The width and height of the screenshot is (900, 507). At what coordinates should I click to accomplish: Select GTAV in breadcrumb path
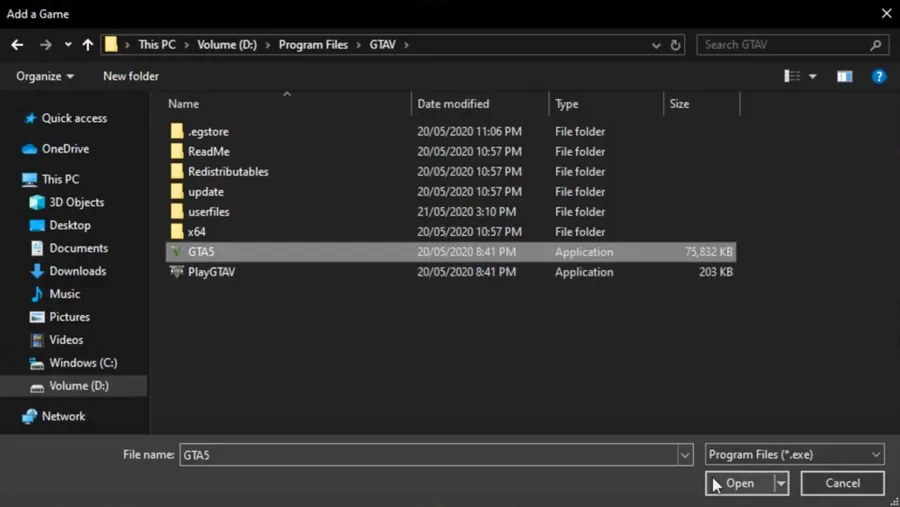[x=382, y=45]
